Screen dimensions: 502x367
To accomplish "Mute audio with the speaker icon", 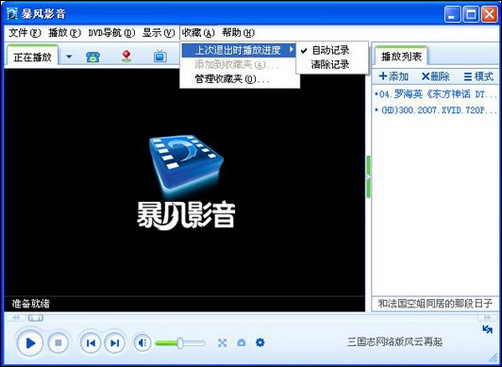I will point(142,343).
